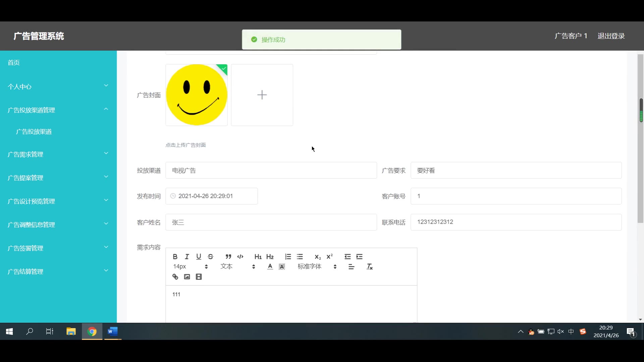The image size is (644, 362).
Task: Click the 退出登录 link
Action: 611,36
